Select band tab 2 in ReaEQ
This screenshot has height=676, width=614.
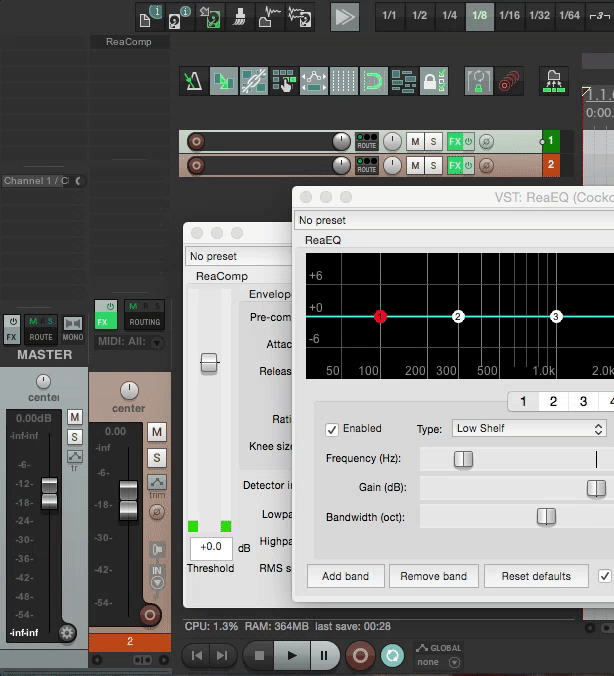tap(553, 402)
